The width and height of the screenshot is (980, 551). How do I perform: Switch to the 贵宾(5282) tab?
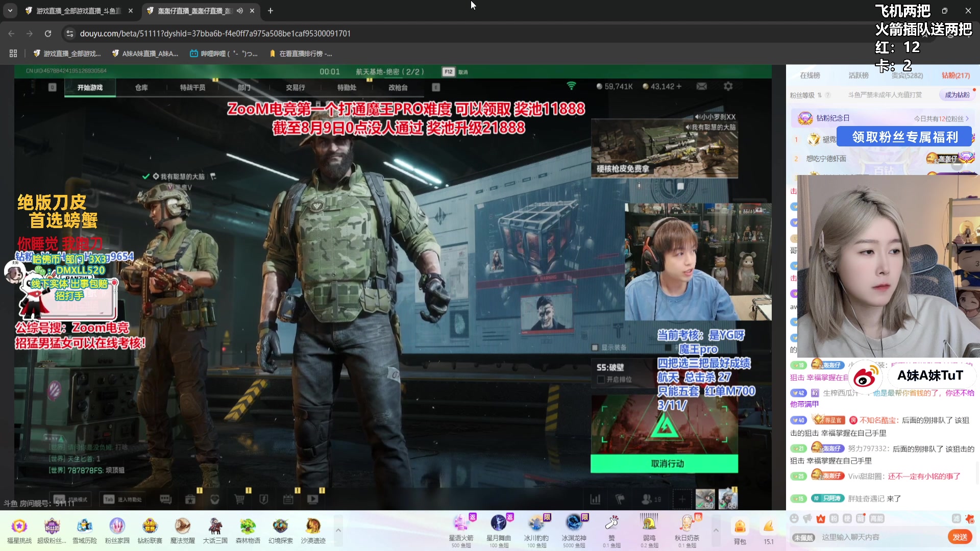pos(907,76)
